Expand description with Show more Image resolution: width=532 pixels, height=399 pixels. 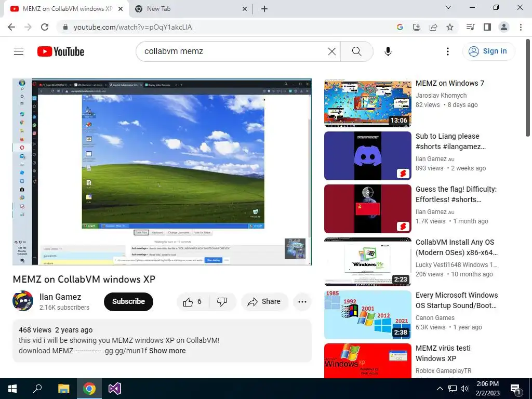167,351
